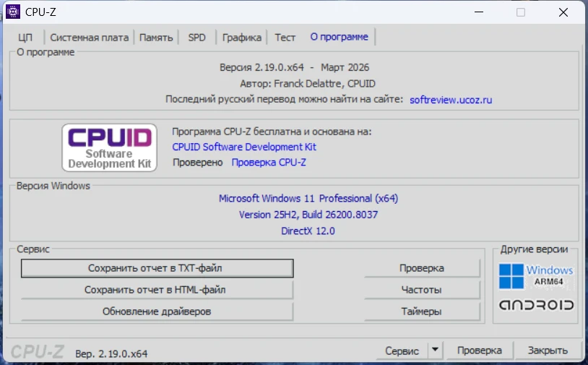
Task: Go to the SPD tab
Action: click(196, 38)
